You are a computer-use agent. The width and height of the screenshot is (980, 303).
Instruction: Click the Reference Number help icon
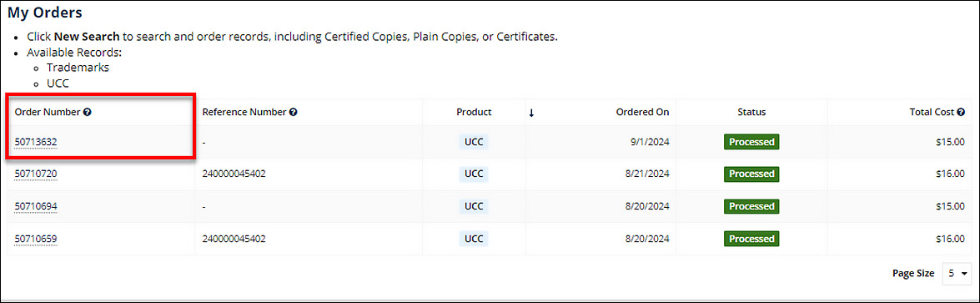293,112
